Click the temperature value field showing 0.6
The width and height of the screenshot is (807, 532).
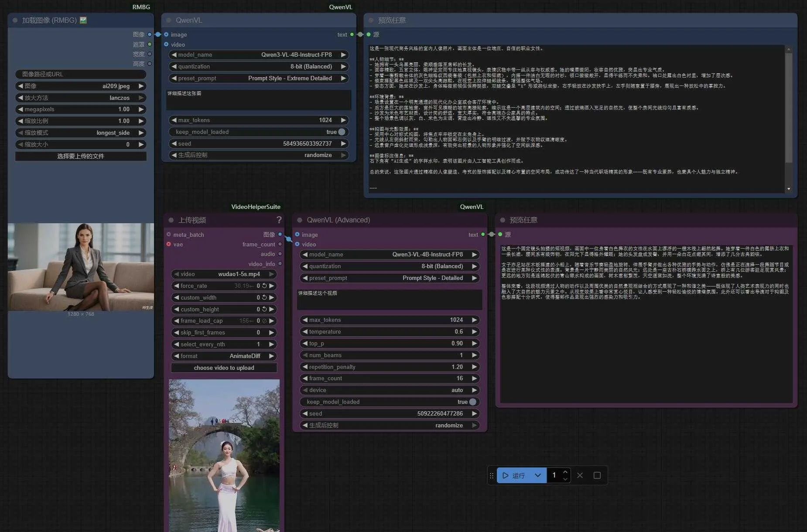(x=458, y=331)
